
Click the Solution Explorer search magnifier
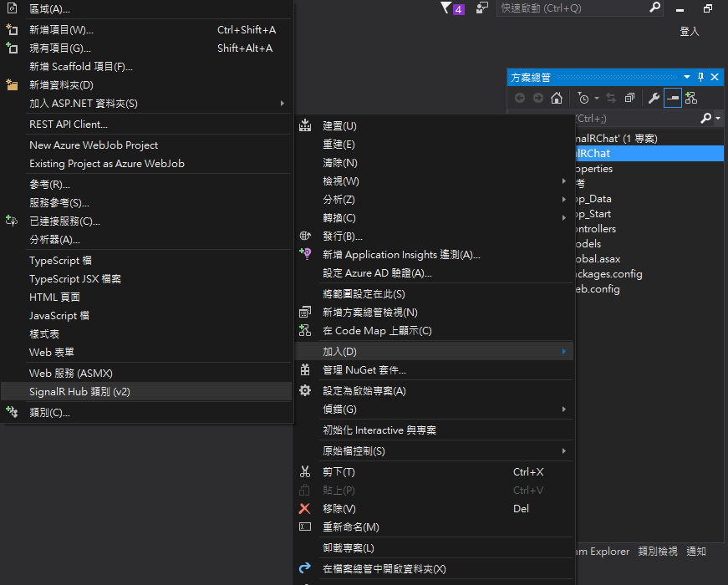point(705,119)
